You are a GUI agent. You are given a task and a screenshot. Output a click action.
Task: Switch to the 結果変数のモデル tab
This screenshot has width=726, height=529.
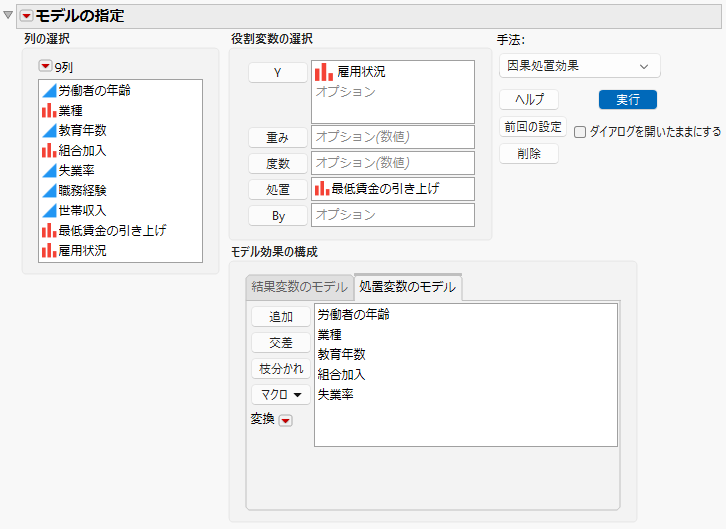point(299,287)
